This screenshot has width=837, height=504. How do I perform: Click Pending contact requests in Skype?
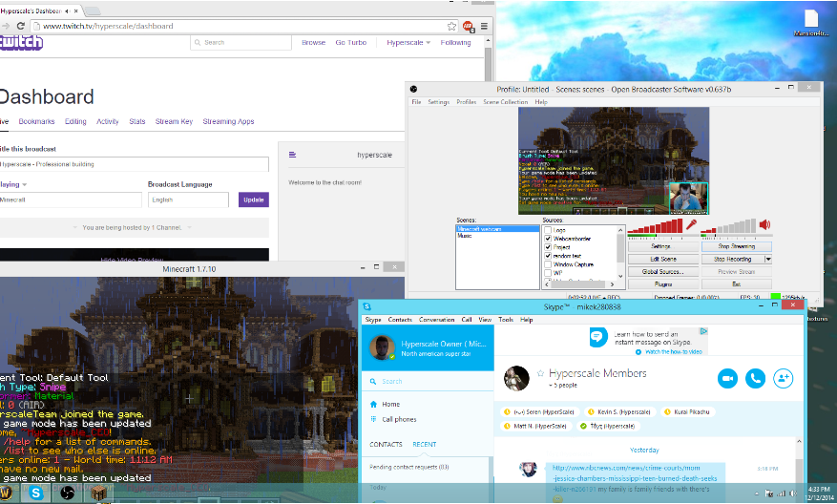[x=408, y=467]
